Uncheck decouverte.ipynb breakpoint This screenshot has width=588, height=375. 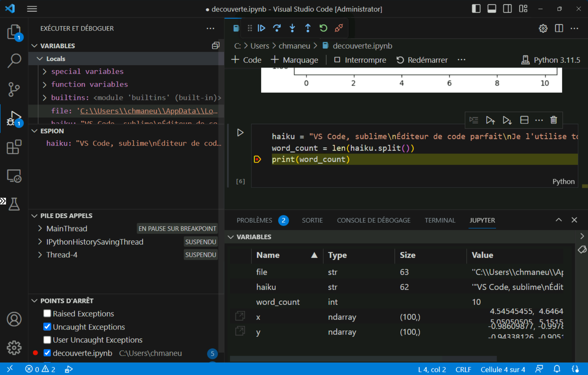pyautogui.click(x=47, y=353)
